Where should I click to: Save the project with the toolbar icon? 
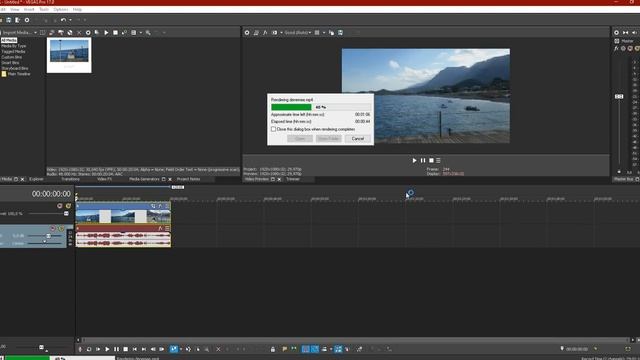(x=9, y=20)
